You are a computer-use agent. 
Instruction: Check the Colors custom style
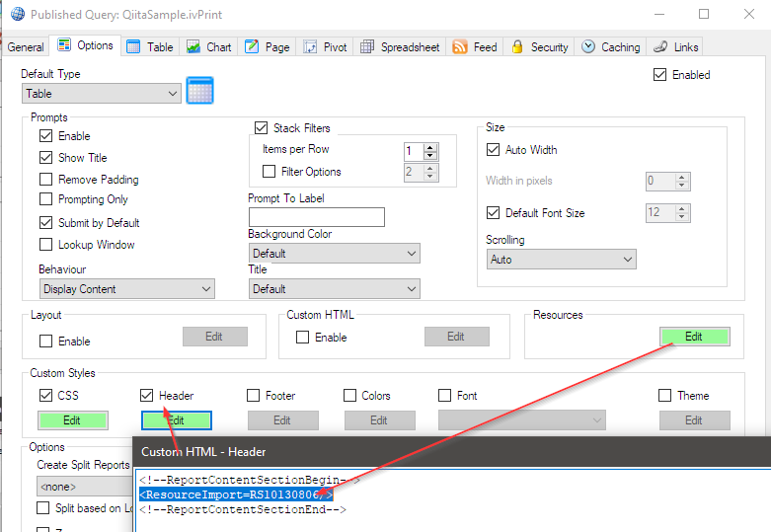point(349,396)
